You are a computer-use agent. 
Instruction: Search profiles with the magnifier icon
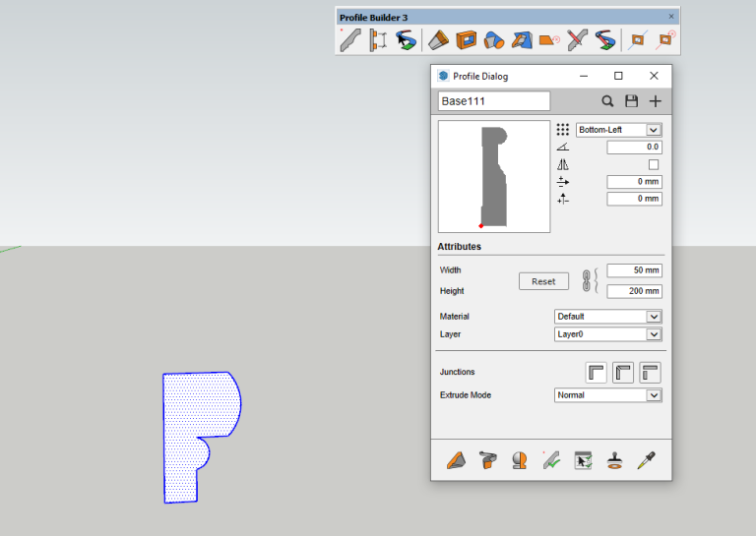click(607, 101)
